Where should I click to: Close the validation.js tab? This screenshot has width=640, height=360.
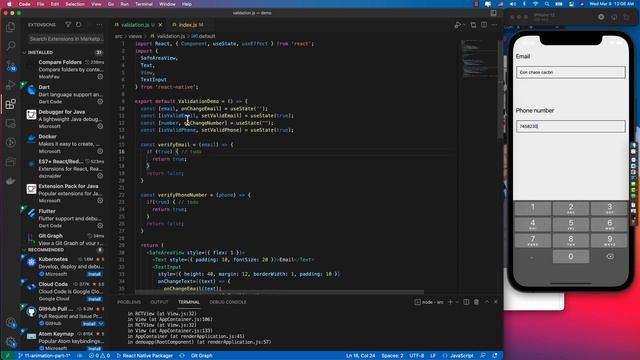point(160,25)
